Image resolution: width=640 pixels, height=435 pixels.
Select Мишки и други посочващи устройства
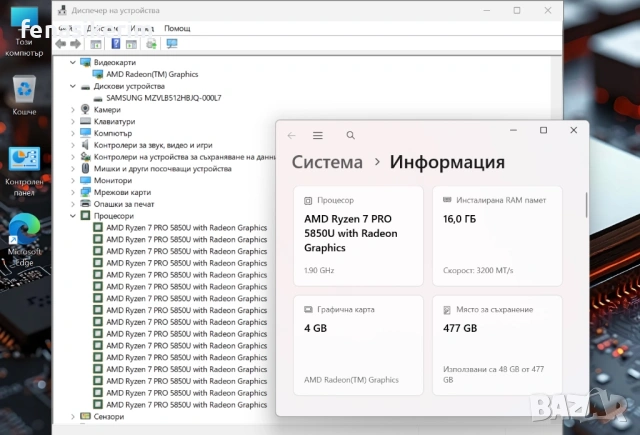point(162,169)
